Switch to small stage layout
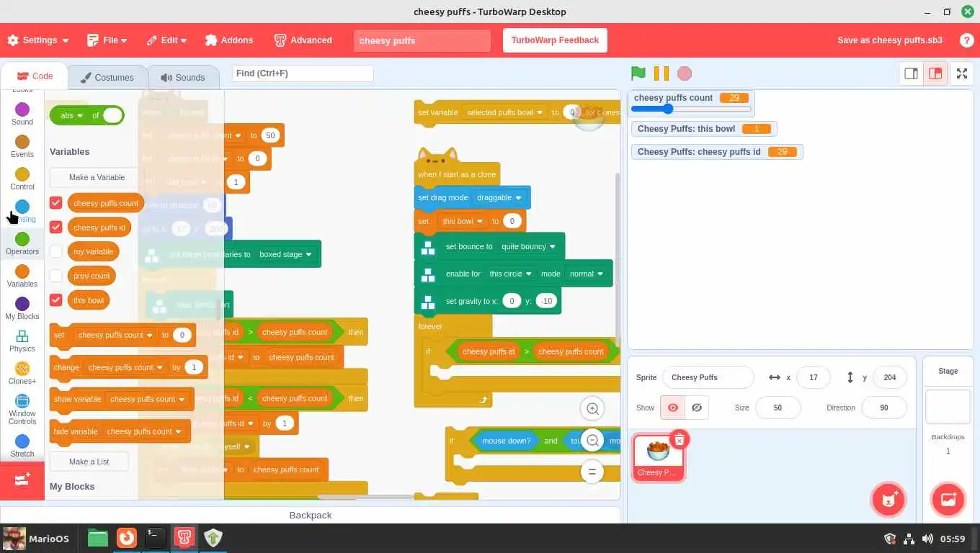980x553 pixels. 911,73
